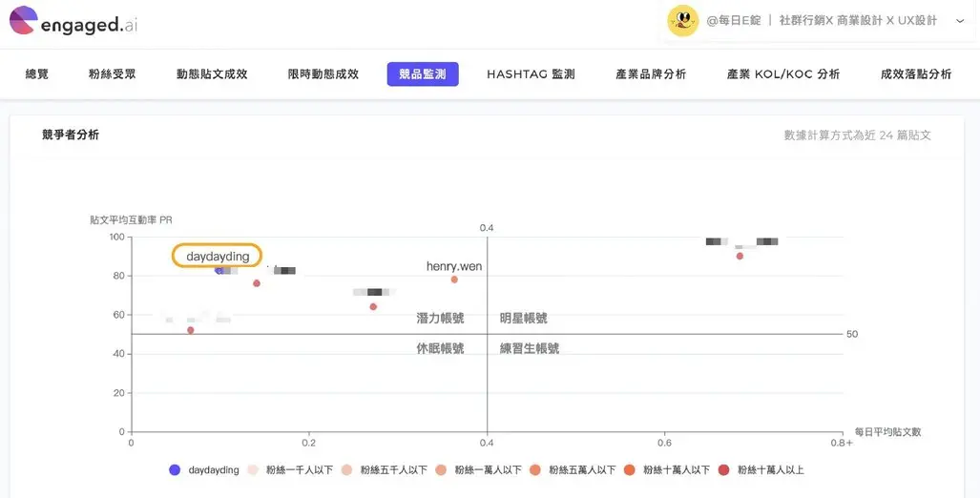Toggle the 粉絲五千人以下 legend item
Screen dimensions: 980x498
(x=385, y=470)
